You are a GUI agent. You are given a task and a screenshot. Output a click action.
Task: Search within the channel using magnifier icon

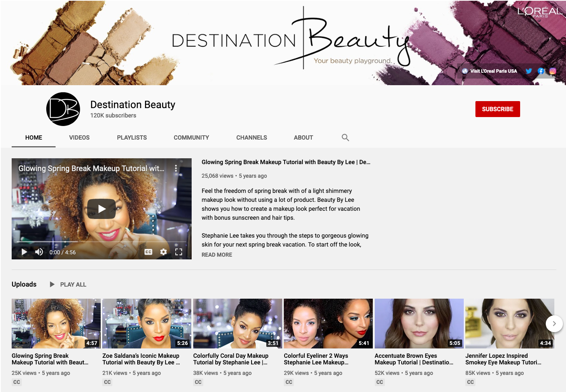point(345,138)
